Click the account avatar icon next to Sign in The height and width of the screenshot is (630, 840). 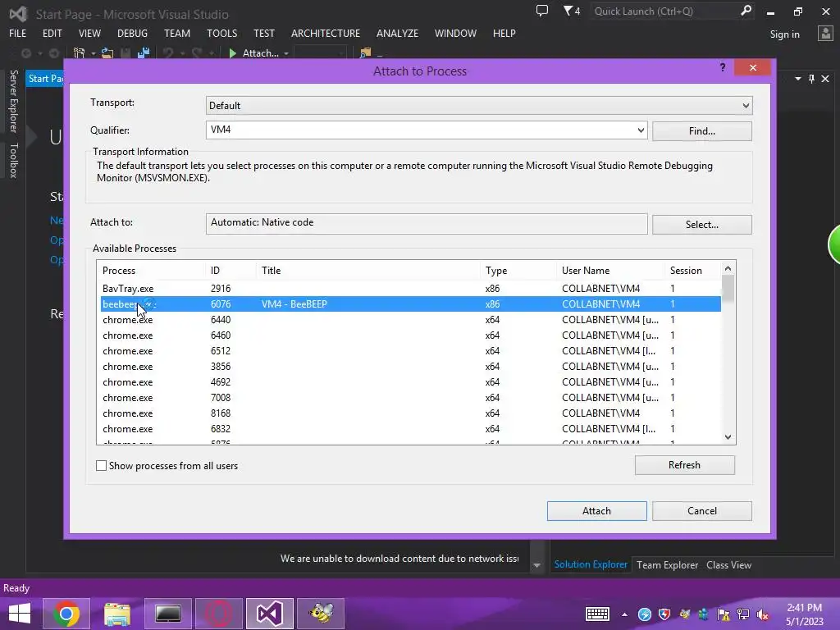click(x=825, y=34)
